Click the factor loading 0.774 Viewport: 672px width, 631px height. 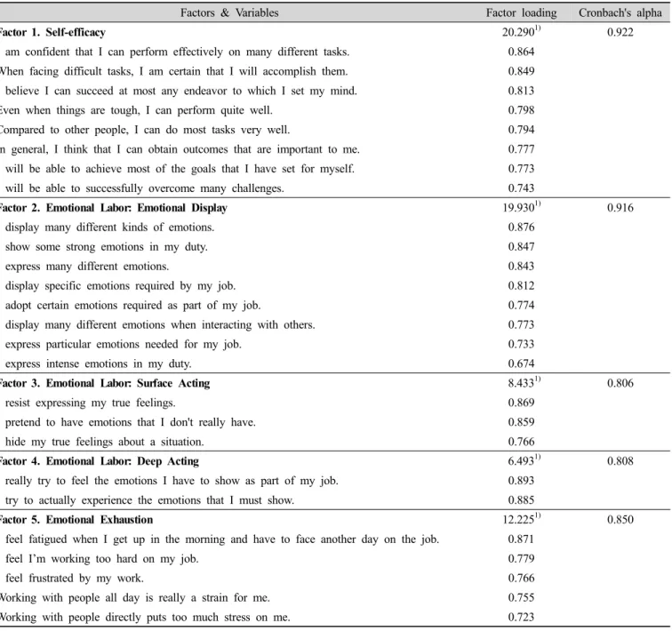521,306
